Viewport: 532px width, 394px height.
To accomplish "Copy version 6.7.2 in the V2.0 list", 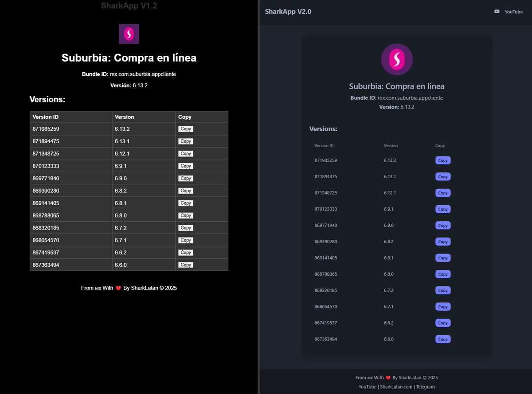I will pyautogui.click(x=443, y=290).
